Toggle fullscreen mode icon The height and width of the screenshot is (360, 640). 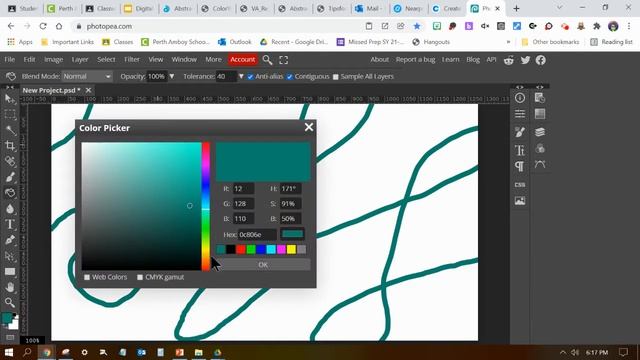click(x=284, y=60)
